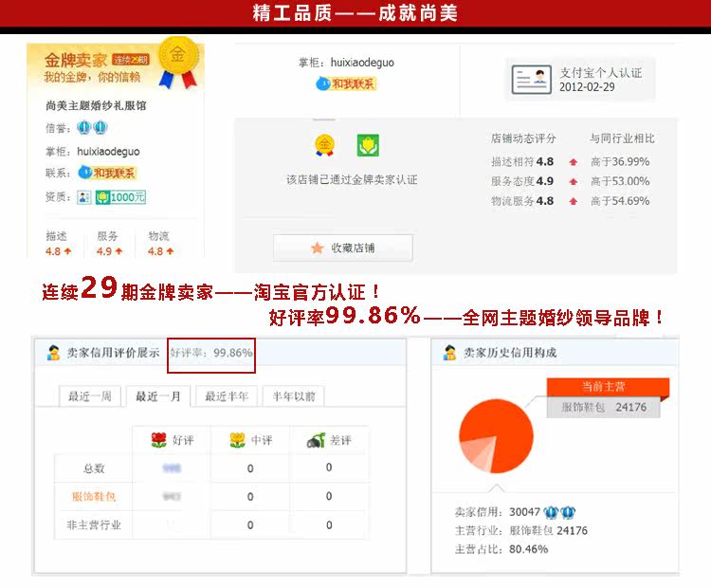711x588 pixels.
Task: Click 和我联系 chat button under top 掌柜 name
Action: pyautogui.click(x=346, y=83)
